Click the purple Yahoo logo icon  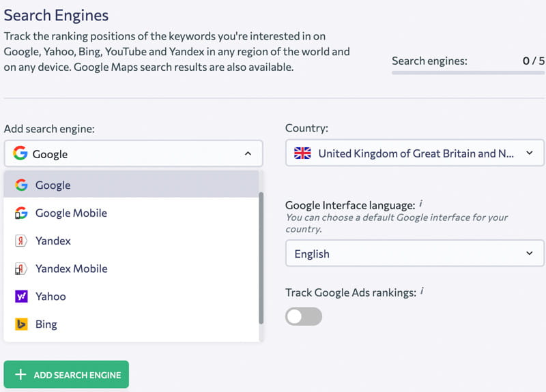[x=21, y=297]
